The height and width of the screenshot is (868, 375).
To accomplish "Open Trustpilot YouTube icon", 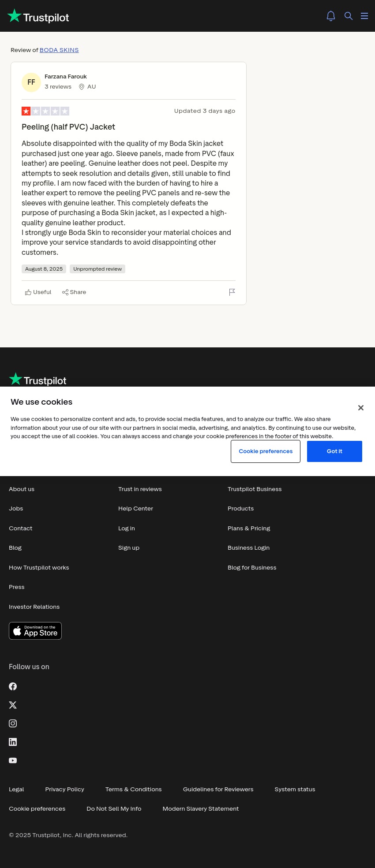I will [x=13, y=760].
